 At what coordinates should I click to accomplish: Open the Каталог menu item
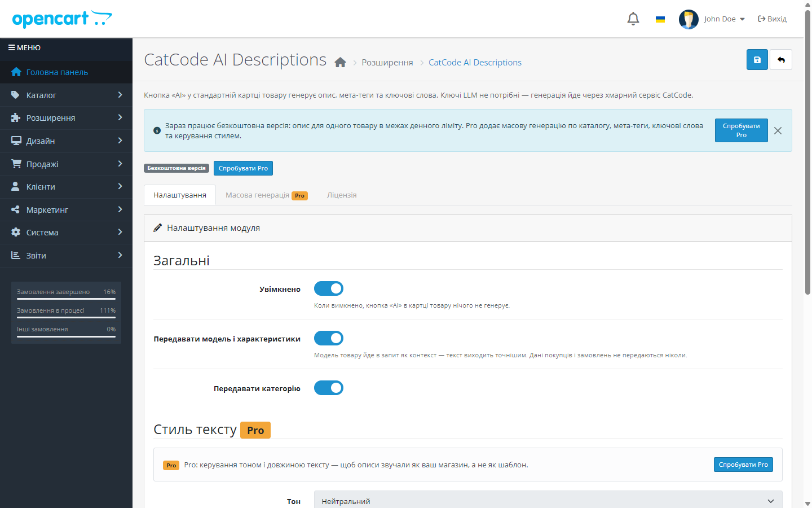pyautogui.click(x=66, y=95)
